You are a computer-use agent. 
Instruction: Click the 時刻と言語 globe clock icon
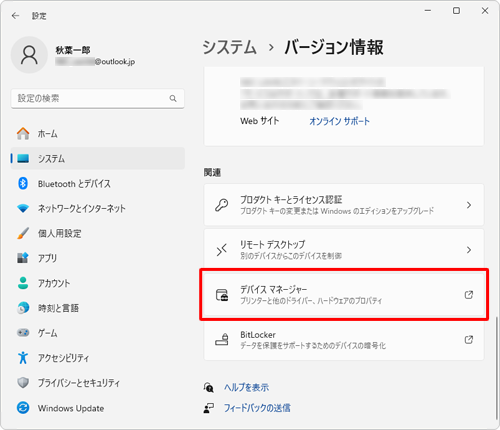tap(23, 308)
